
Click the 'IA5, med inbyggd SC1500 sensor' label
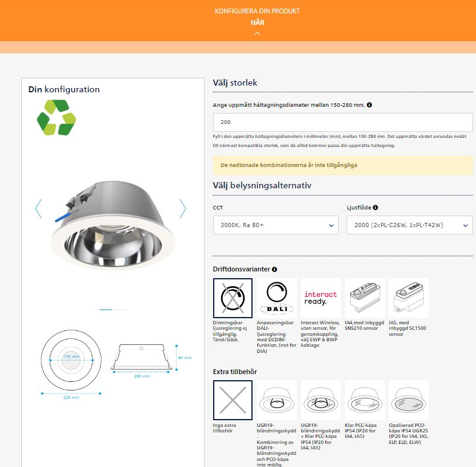click(407, 328)
